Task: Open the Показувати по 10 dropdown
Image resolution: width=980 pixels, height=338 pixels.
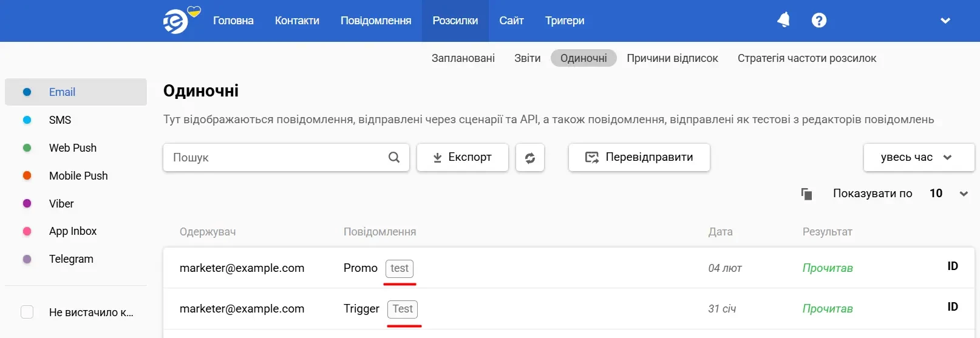Action: click(948, 194)
